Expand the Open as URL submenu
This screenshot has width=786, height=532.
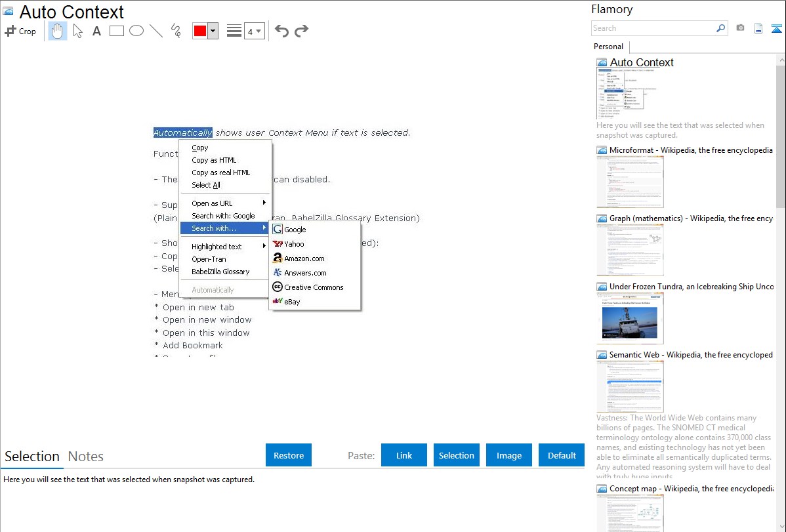click(x=225, y=203)
